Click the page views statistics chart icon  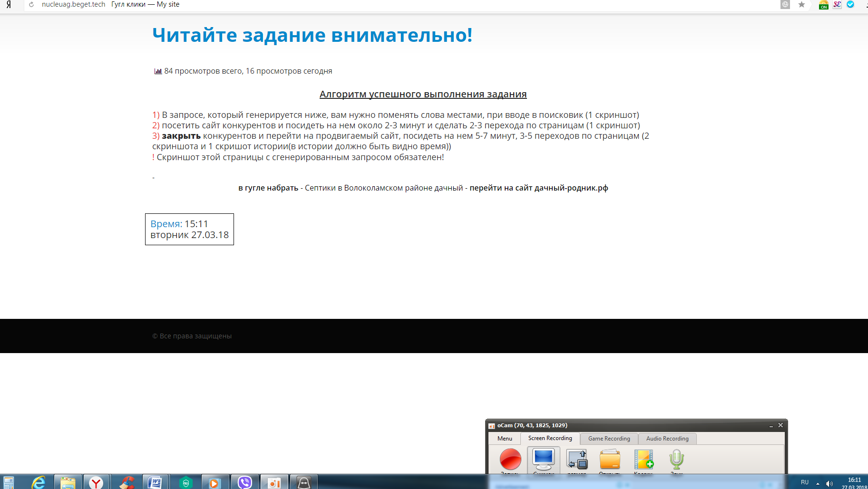[158, 71]
